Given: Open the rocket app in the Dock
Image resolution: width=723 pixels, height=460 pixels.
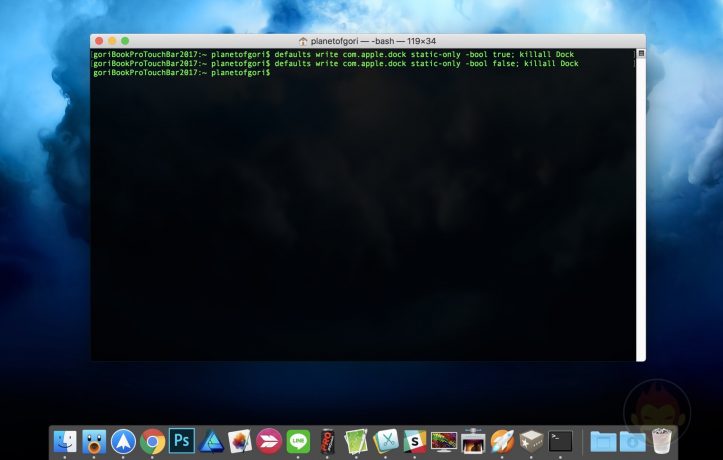Looking at the screenshot, I should point(502,441).
